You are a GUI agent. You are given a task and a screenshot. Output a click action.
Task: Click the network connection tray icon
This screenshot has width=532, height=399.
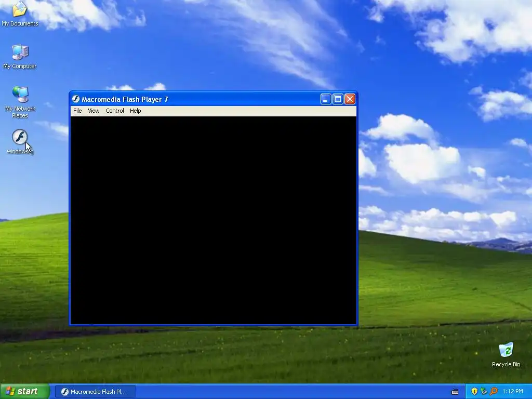[x=484, y=391]
